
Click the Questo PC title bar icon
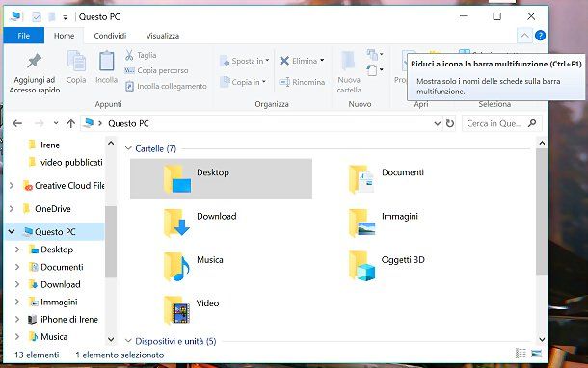click(x=15, y=16)
